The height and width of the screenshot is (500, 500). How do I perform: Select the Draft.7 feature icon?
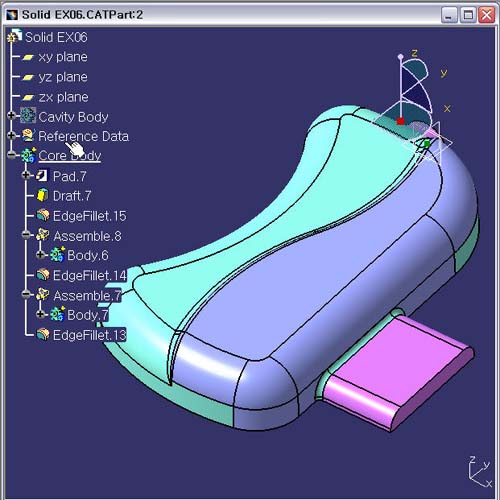tap(42, 196)
